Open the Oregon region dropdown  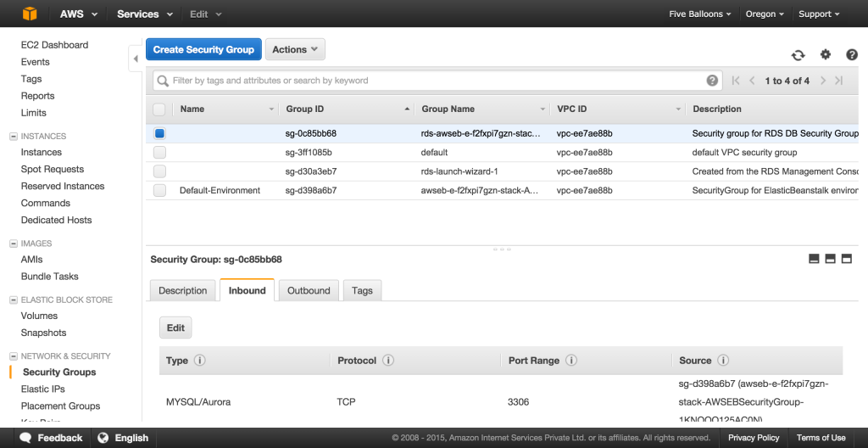tap(765, 14)
